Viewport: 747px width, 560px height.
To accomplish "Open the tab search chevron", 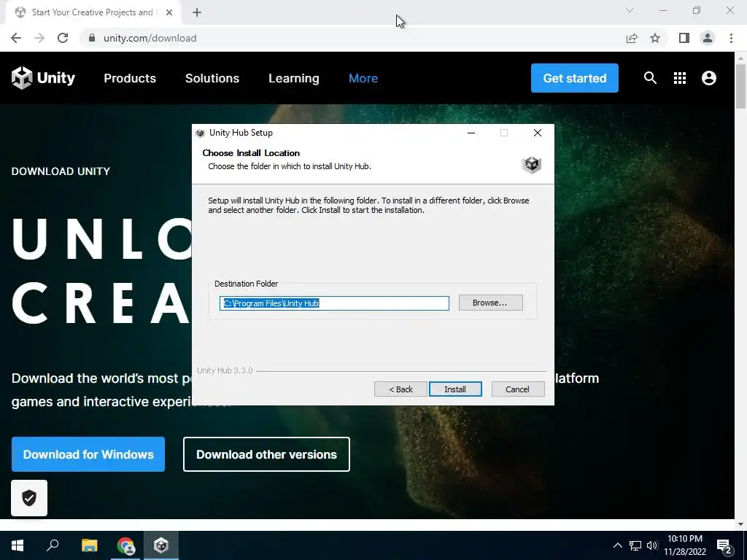I will coord(630,10).
